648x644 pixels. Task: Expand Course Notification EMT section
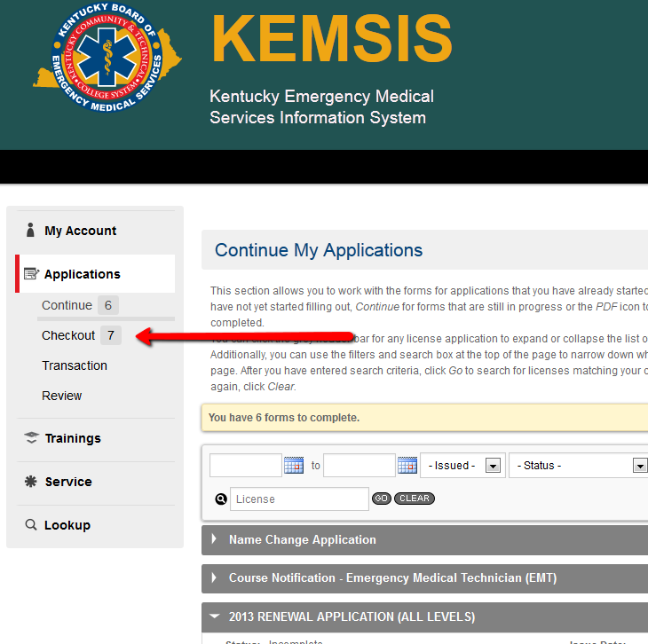point(424,577)
